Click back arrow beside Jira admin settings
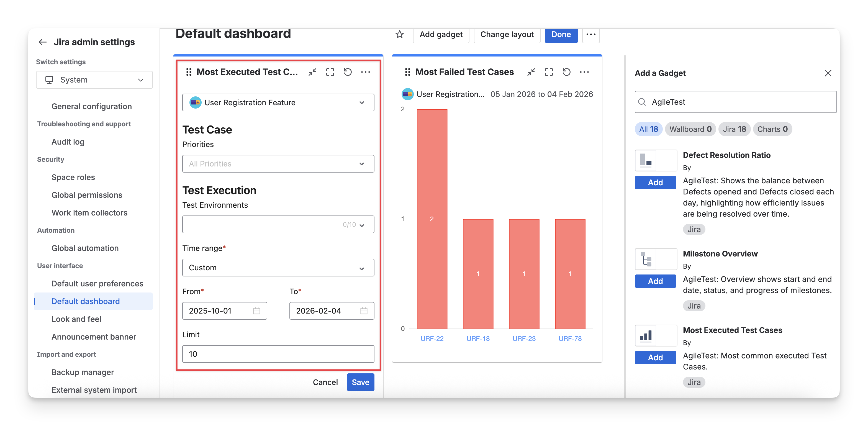868x426 pixels. pyautogui.click(x=42, y=42)
